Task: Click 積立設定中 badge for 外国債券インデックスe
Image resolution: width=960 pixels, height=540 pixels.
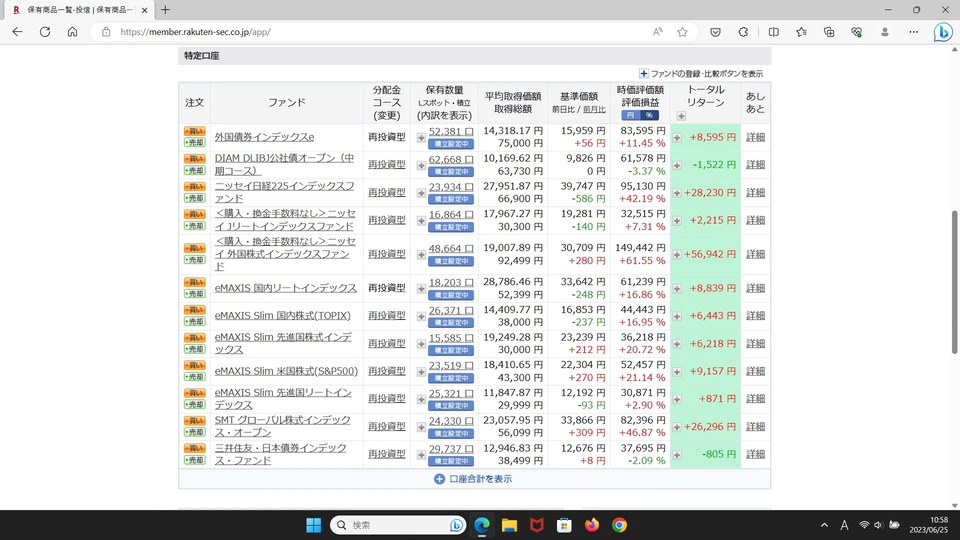Action: [451, 144]
